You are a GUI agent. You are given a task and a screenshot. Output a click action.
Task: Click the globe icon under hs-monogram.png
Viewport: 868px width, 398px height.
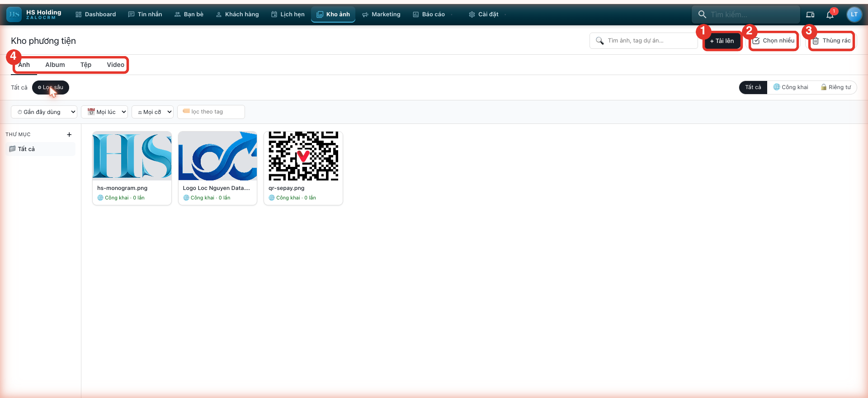100,198
